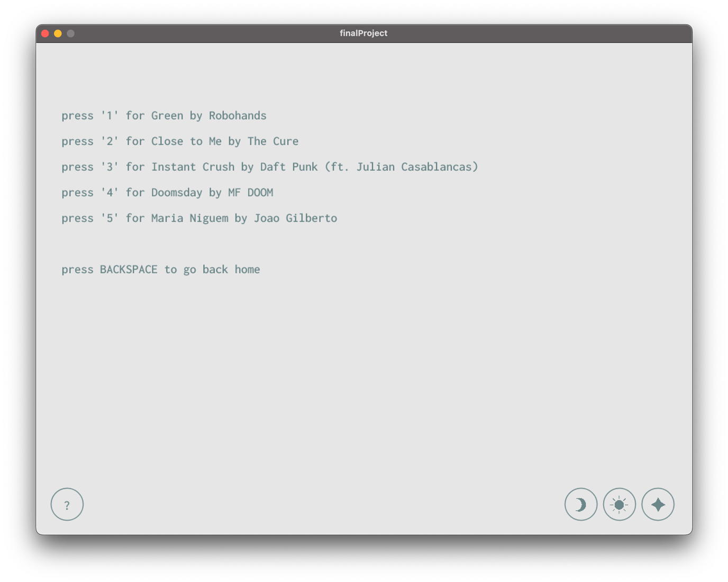Select 'press BACKSPACE to go back home' text
Image resolution: width=728 pixels, height=582 pixels.
coord(161,270)
